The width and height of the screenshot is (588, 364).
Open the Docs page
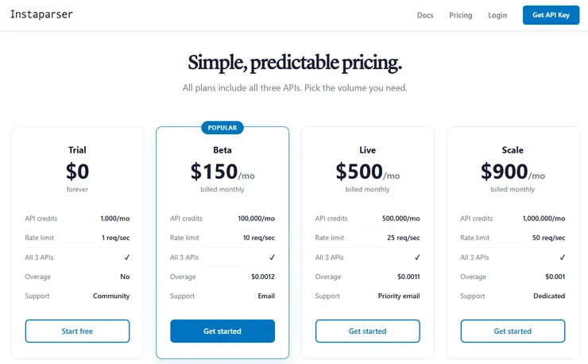425,15
